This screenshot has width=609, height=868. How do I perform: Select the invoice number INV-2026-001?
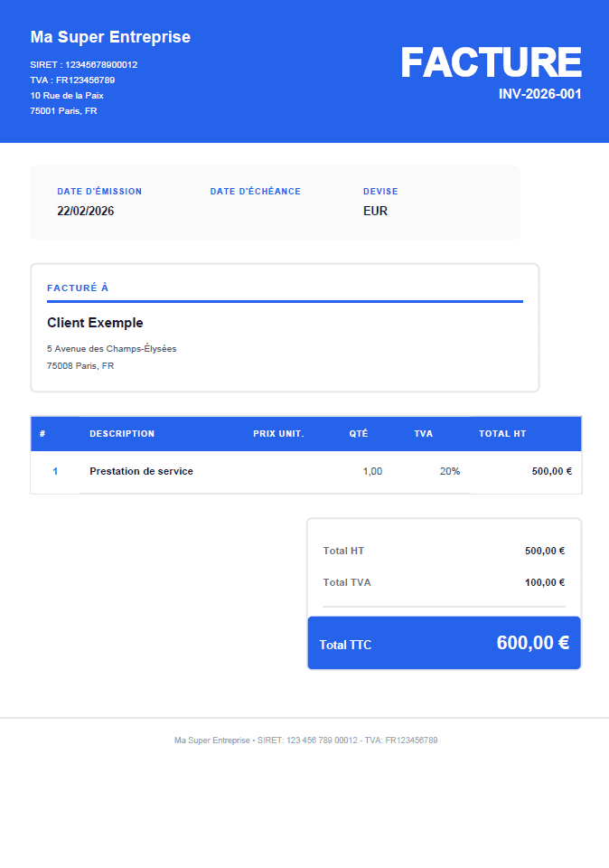(539, 94)
